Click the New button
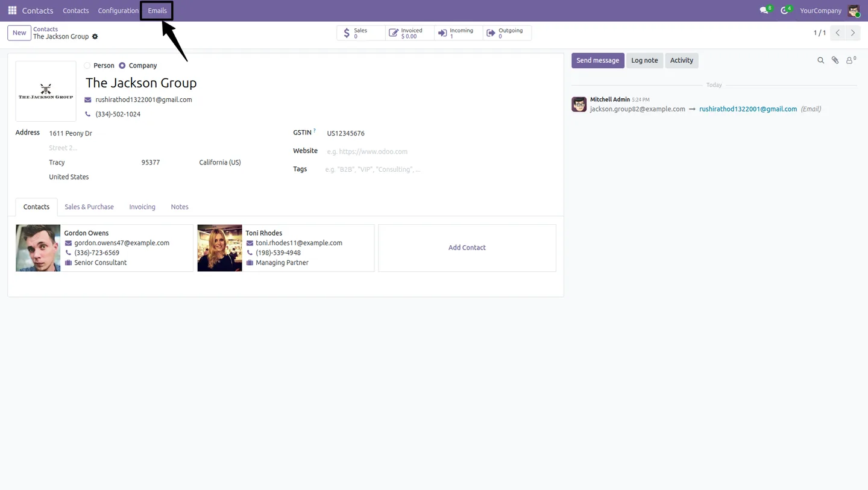Viewport: 868px width, 490px height. coord(19,33)
